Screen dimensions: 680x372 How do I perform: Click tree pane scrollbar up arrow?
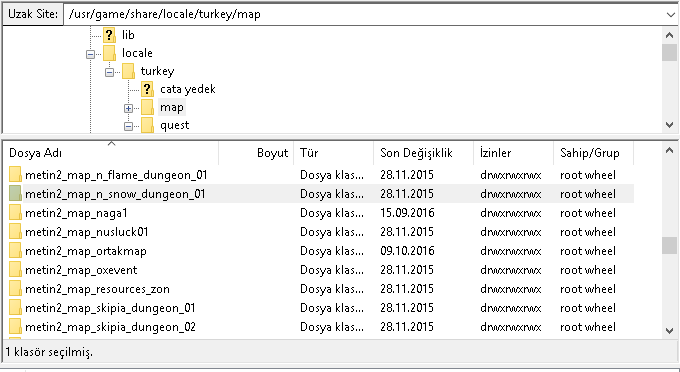point(670,35)
